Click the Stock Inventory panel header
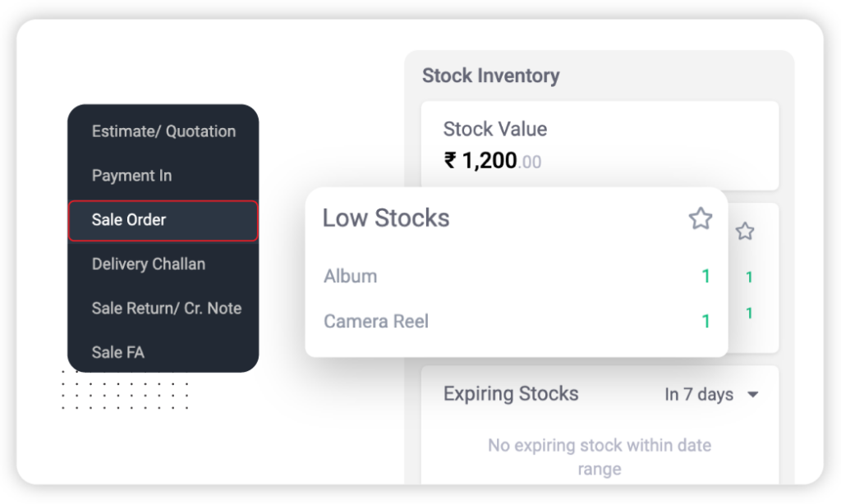The height and width of the screenshot is (504, 841). click(x=491, y=76)
